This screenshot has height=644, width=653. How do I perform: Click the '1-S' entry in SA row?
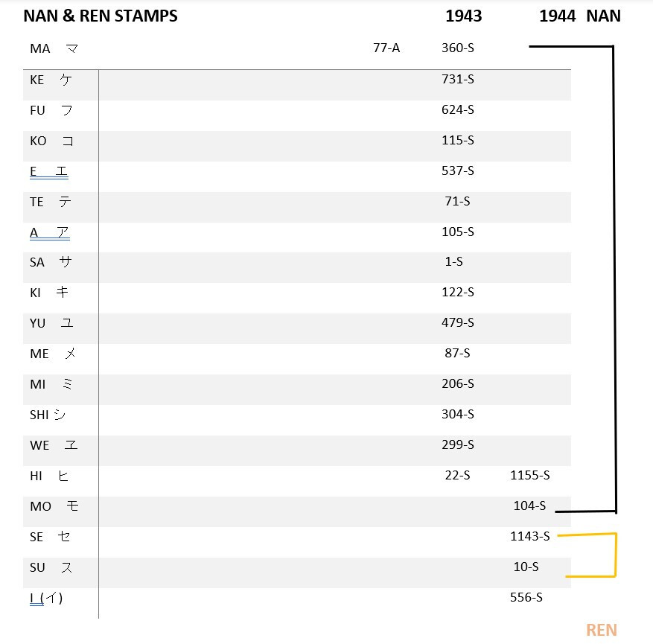[453, 262]
